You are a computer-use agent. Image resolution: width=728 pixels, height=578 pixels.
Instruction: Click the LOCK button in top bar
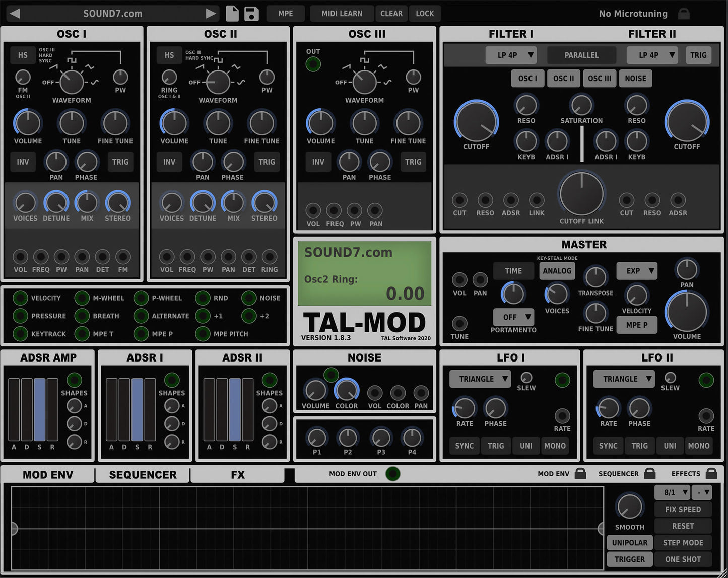[425, 14]
